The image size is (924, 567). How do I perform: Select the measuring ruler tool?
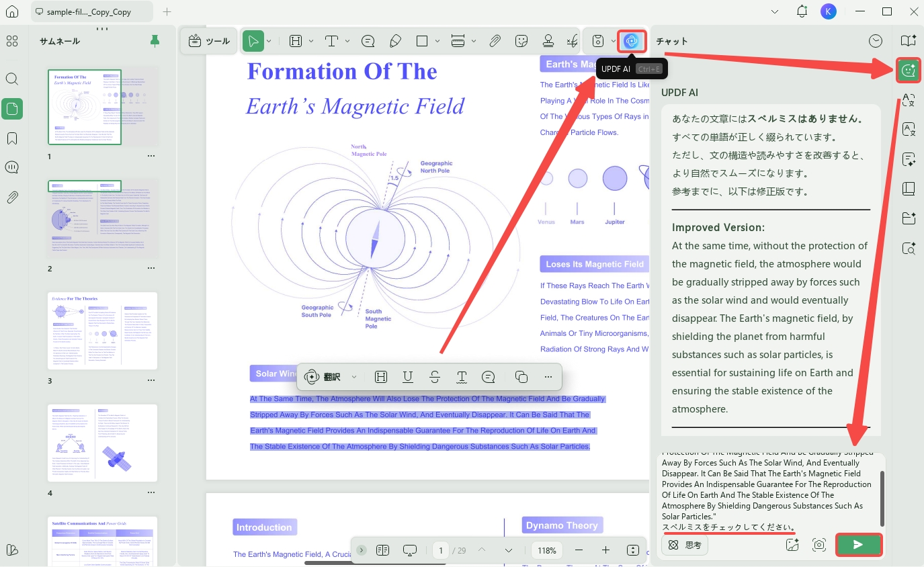(458, 41)
